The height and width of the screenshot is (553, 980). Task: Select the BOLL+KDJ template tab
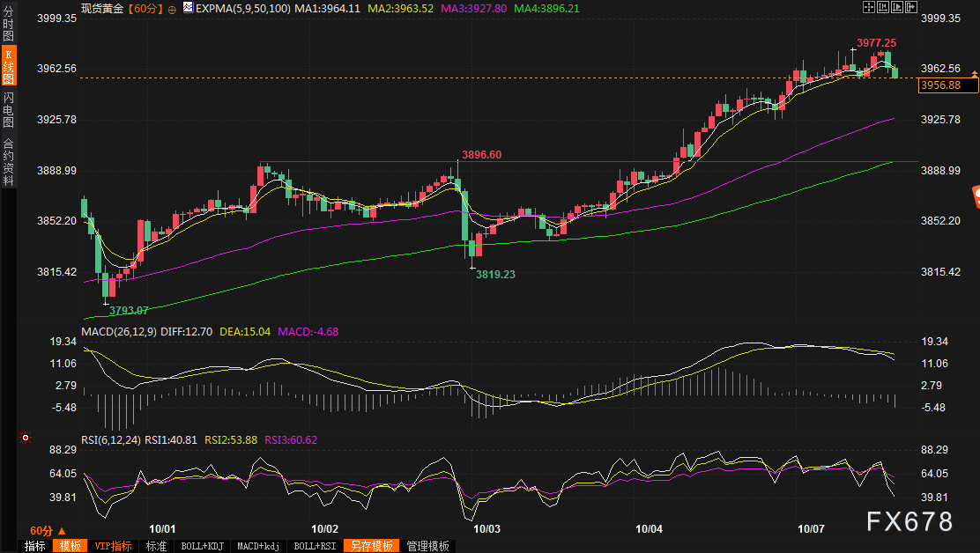[201, 546]
